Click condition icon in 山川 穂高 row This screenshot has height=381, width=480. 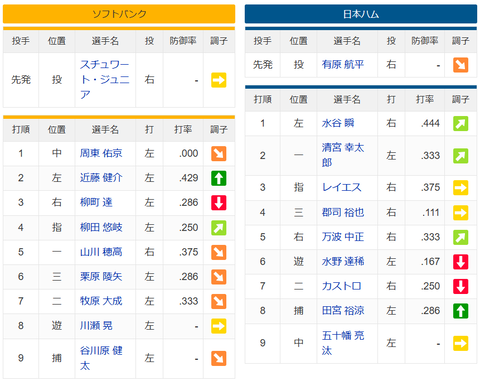(219, 252)
